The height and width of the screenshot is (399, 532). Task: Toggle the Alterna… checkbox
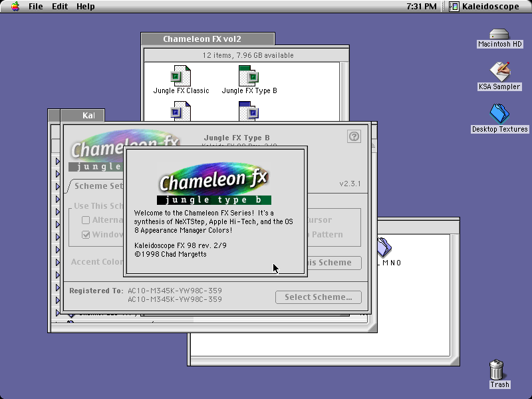point(86,220)
